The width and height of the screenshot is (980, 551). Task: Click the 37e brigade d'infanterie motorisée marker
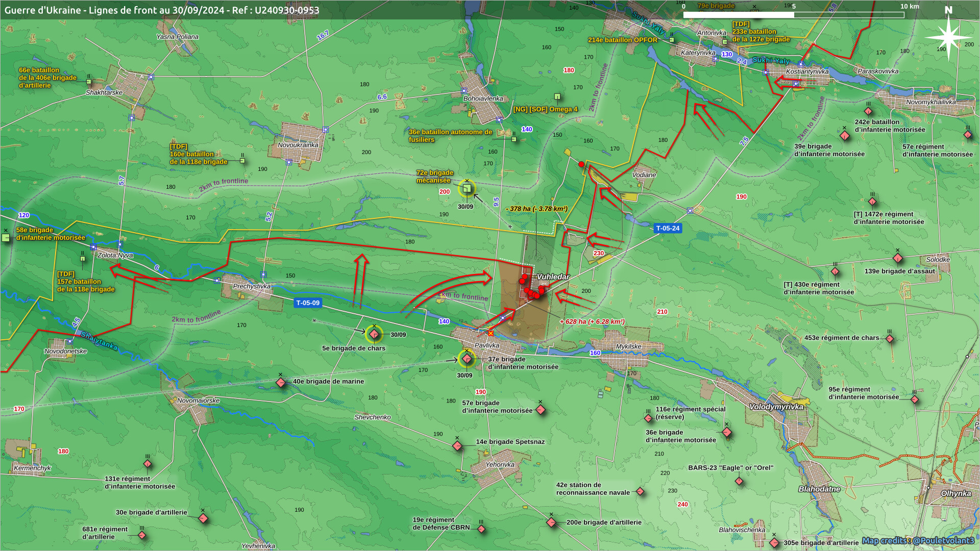467,359
